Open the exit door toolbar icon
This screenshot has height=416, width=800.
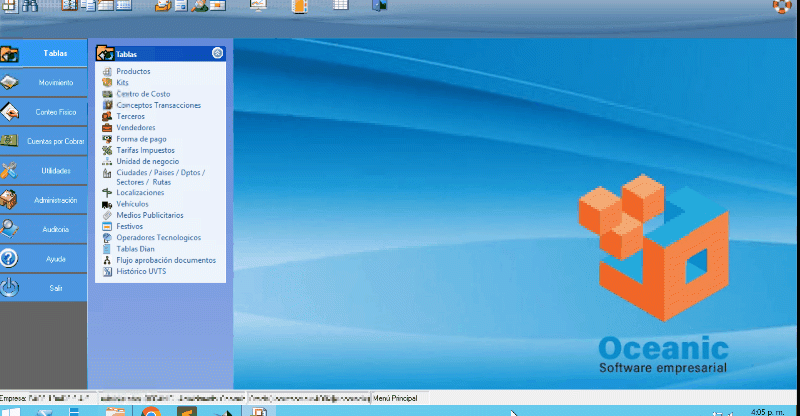pyautogui.click(x=380, y=6)
